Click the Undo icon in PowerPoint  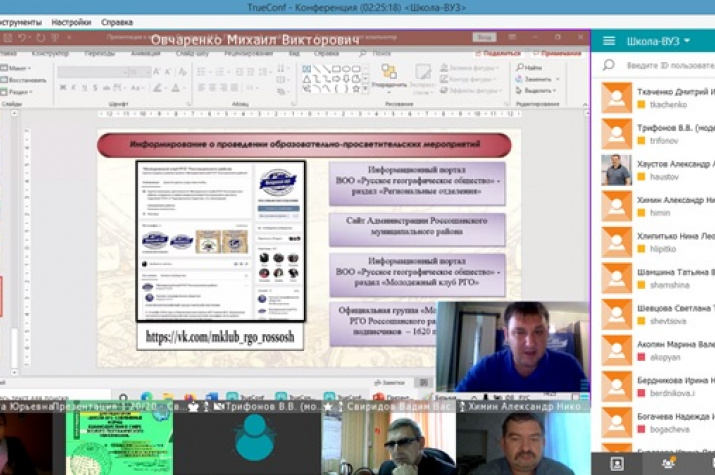pyautogui.click(x=23, y=38)
